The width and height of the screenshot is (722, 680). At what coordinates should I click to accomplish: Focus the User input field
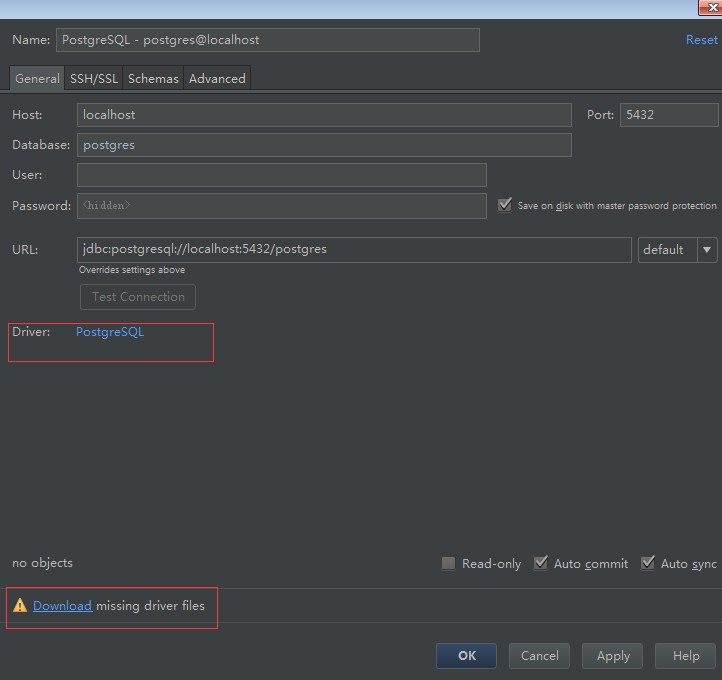pyautogui.click(x=282, y=175)
